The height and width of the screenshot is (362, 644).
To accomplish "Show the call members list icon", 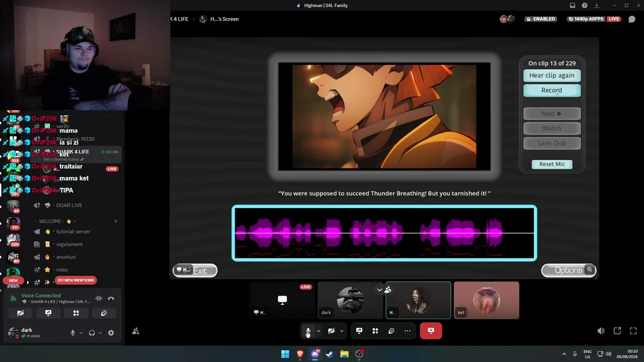I will tap(388, 290).
